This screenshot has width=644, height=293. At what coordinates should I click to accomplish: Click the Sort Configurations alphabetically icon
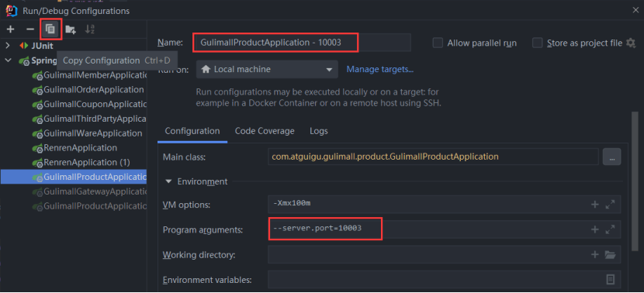[x=90, y=29]
